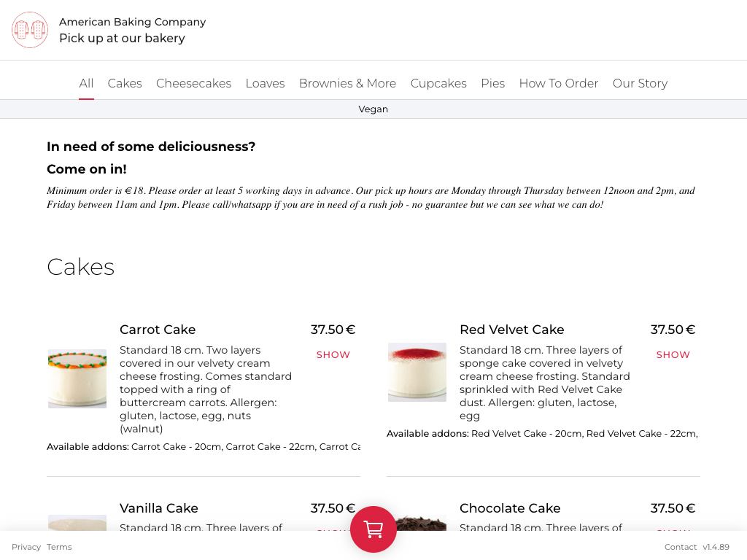
Task: Open the Cheesecakes category
Action: [193, 83]
